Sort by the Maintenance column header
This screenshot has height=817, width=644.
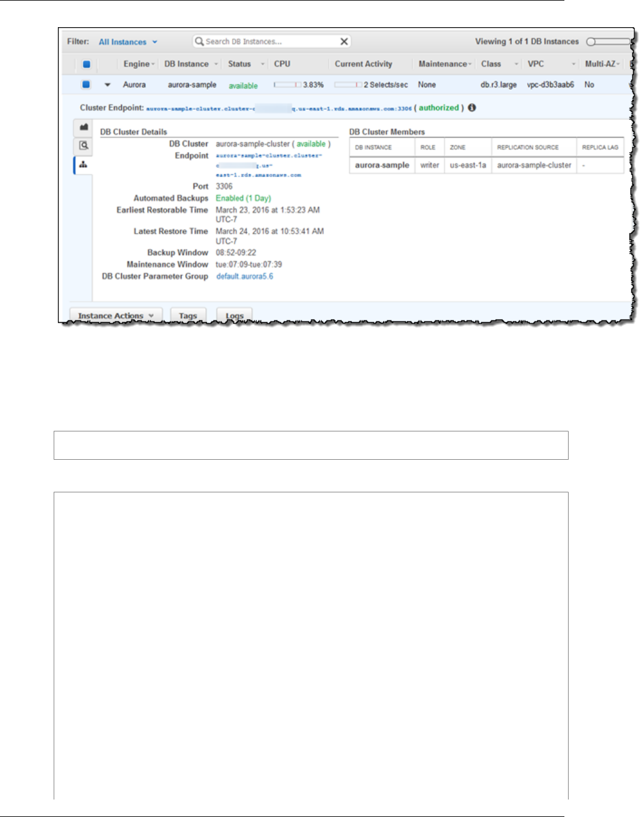tap(445, 64)
